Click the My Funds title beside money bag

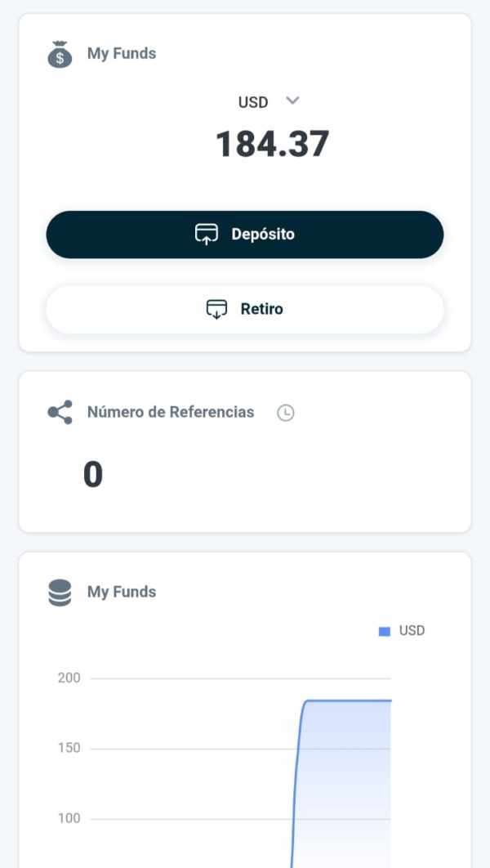click(x=122, y=54)
